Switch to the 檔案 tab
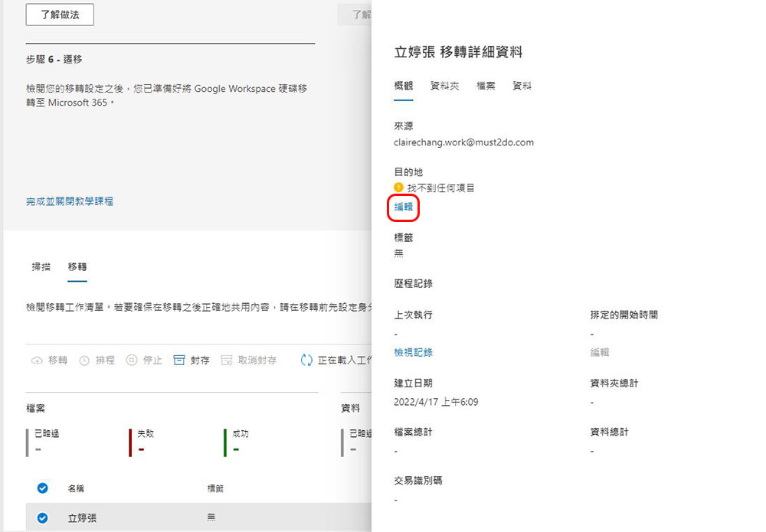This screenshot has height=532, width=766. coord(486,86)
